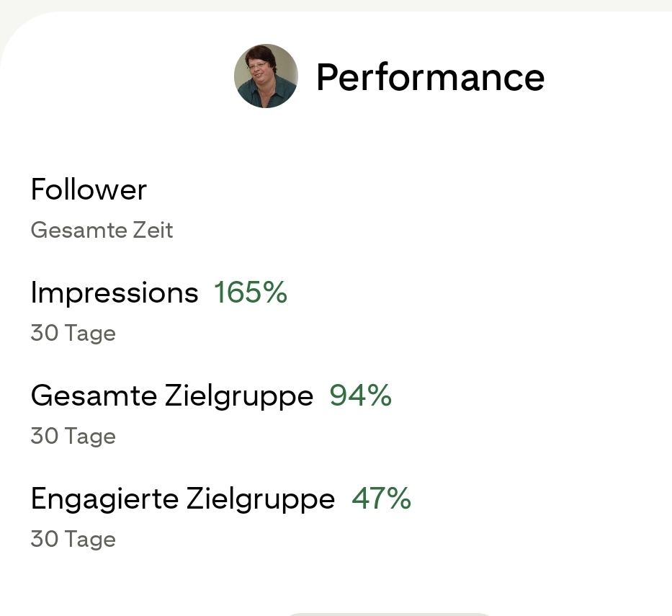The height and width of the screenshot is (616, 672).
Task: Click the 47% Engagierte Zielgruppe value
Action: pos(380,499)
